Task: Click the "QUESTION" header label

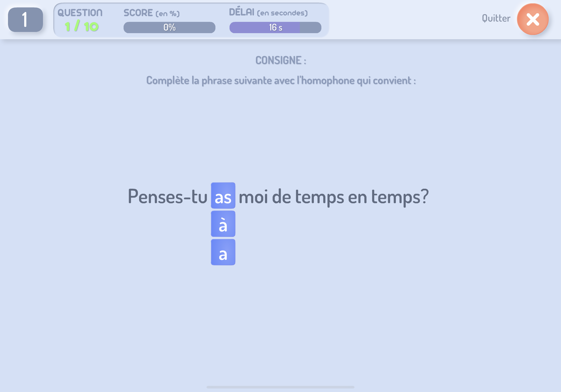Action: pos(80,13)
